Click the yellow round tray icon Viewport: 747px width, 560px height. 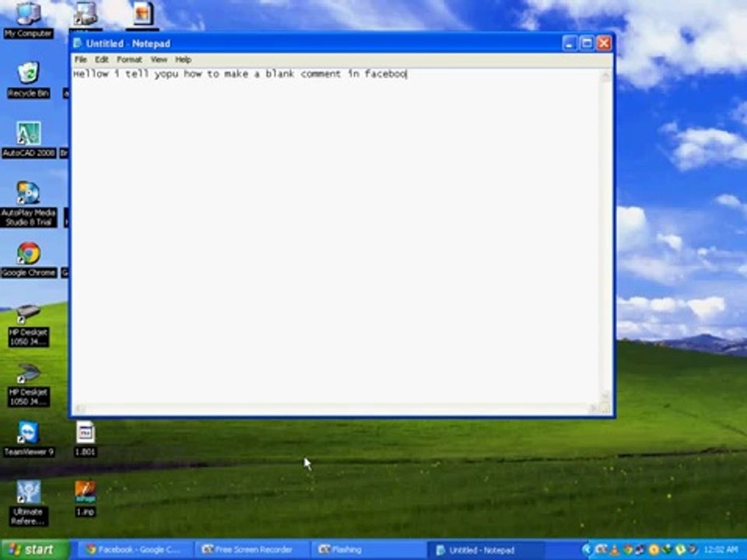[x=654, y=550]
